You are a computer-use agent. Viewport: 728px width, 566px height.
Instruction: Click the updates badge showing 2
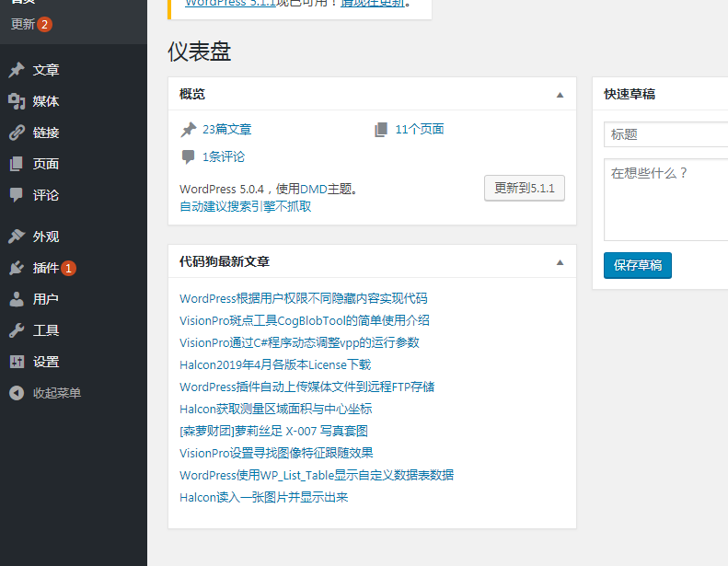(44, 24)
